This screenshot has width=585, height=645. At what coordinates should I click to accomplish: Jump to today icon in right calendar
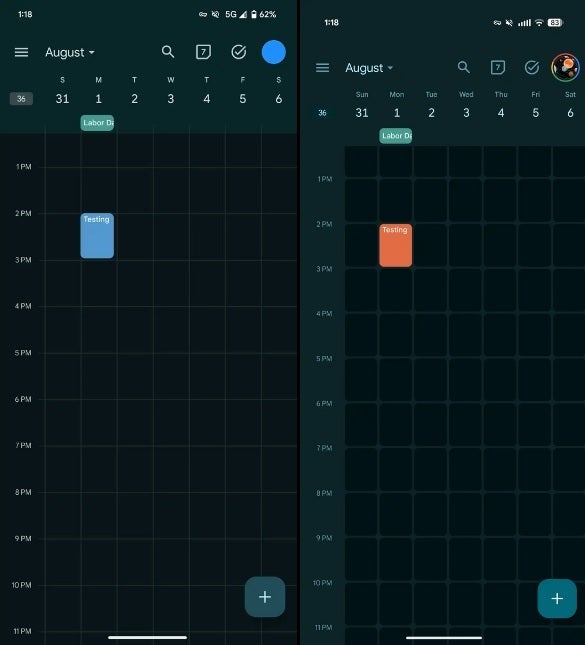pyautogui.click(x=498, y=67)
